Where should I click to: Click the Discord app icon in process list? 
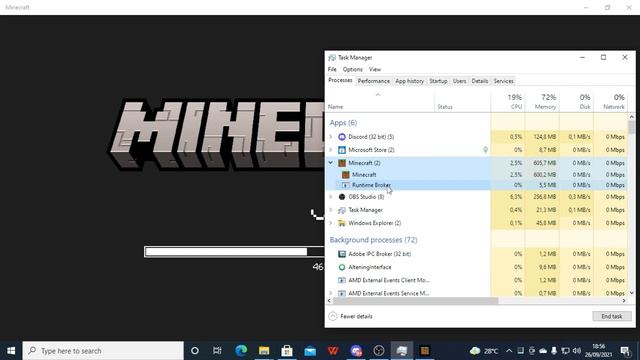tap(342, 137)
